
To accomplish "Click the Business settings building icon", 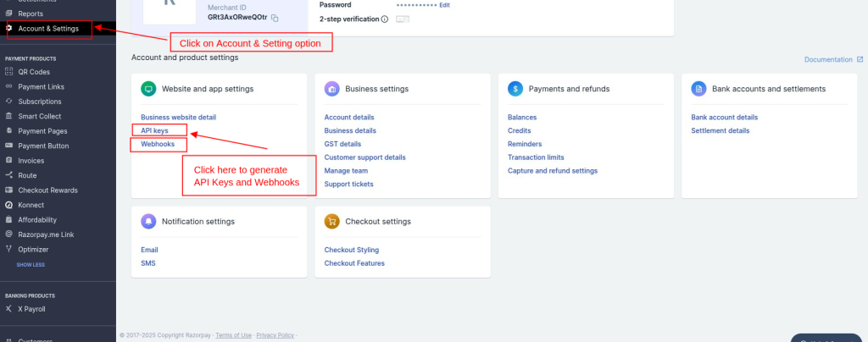I will (331, 89).
